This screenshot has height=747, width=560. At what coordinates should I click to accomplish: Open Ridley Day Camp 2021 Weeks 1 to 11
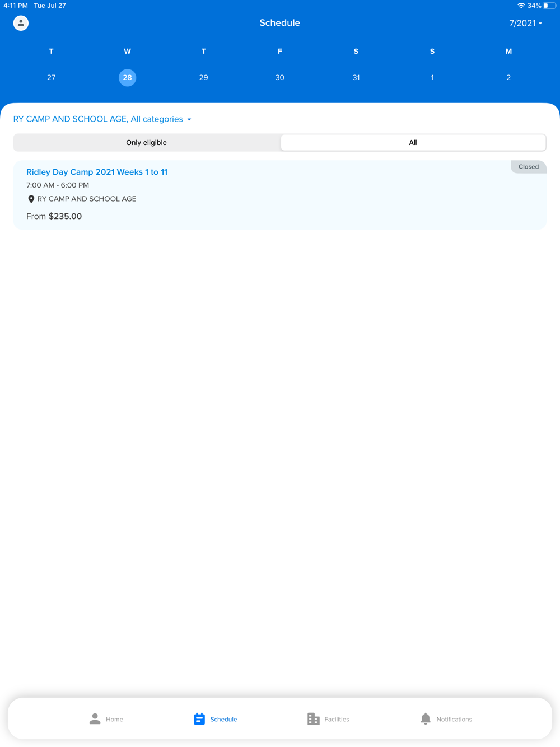point(97,172)
